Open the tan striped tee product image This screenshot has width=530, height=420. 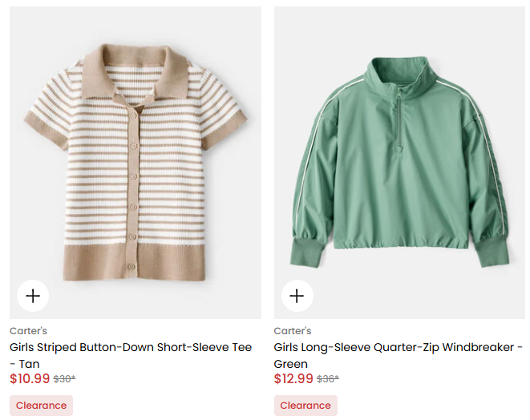135,160
